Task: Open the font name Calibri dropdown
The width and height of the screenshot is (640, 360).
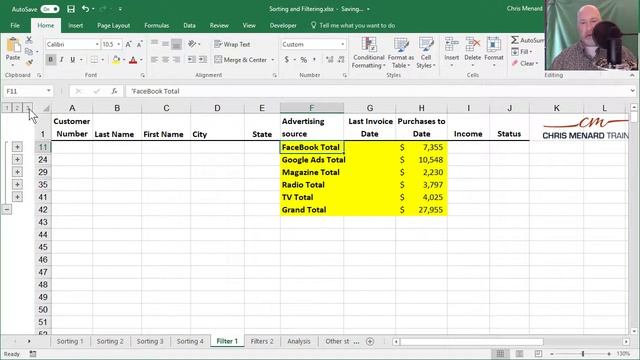Action: pos(97,44)
